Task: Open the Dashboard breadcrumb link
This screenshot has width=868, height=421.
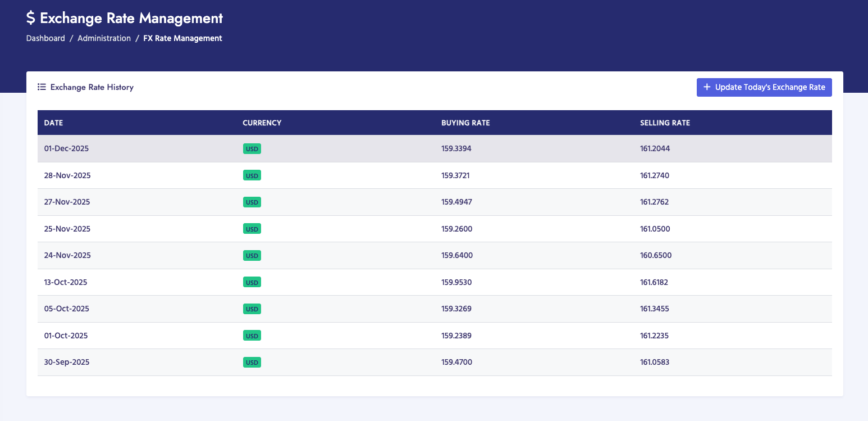Action: [45, 38]
